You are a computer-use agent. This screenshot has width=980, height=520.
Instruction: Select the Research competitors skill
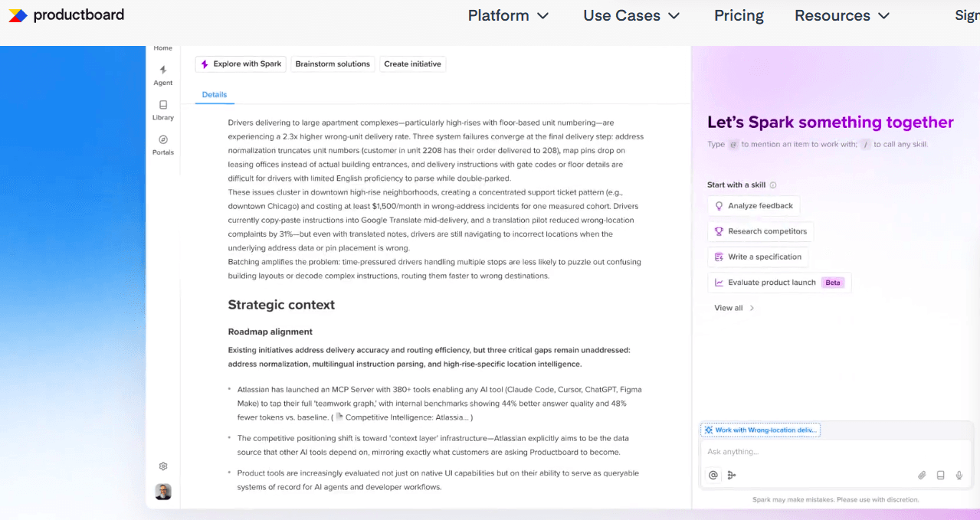[x=761, y=231]
